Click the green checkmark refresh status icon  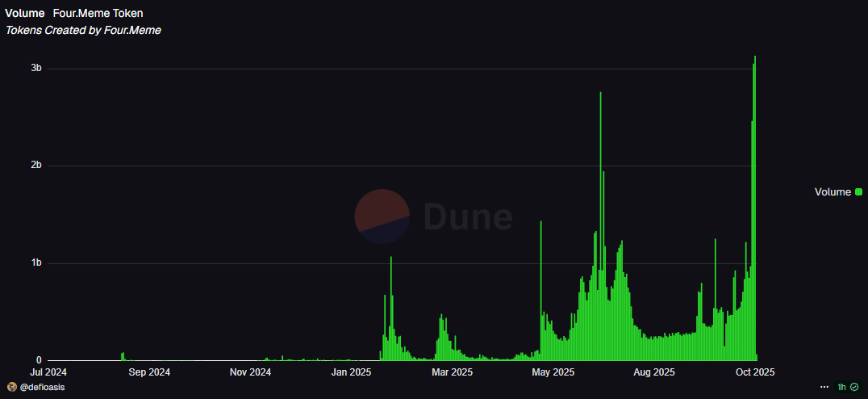(854, 387)
